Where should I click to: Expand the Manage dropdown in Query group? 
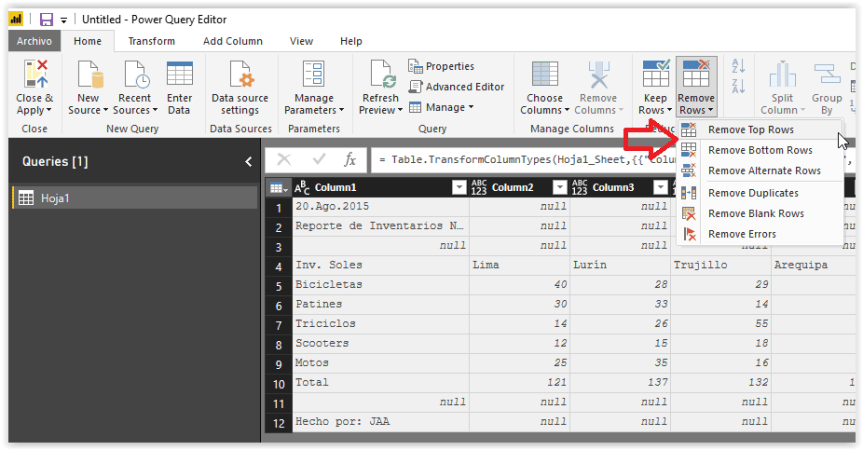(x=446, y=107)
